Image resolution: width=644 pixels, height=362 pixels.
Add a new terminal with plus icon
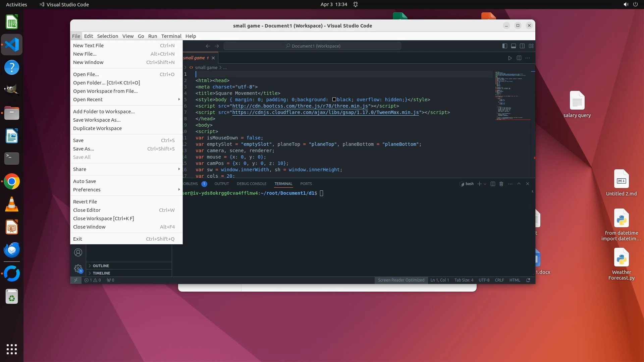[x=479, y=184]
